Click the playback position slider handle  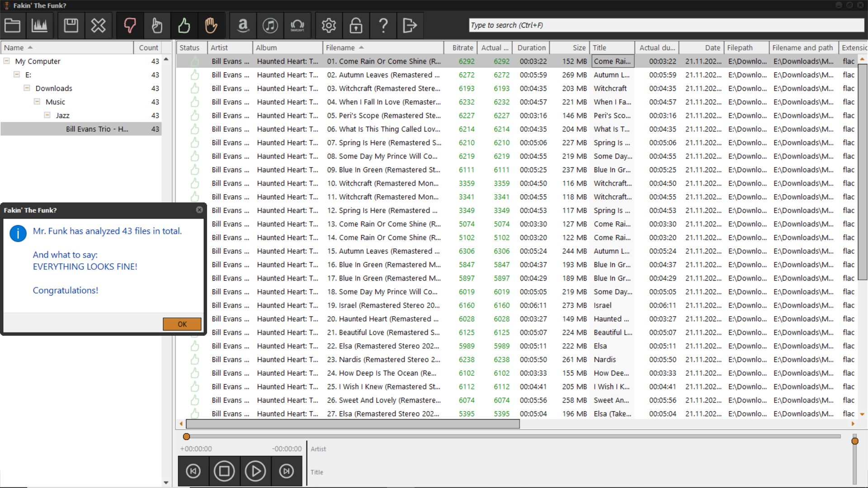click(186, 436)
